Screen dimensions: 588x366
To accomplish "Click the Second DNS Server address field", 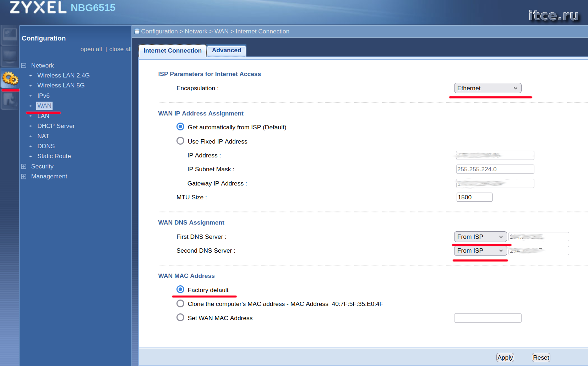I will [x=539, y=251].
